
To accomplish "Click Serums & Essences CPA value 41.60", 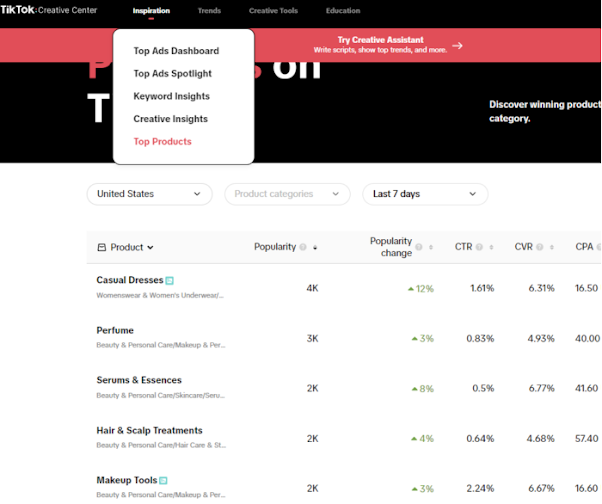I will tap(587, 388).
